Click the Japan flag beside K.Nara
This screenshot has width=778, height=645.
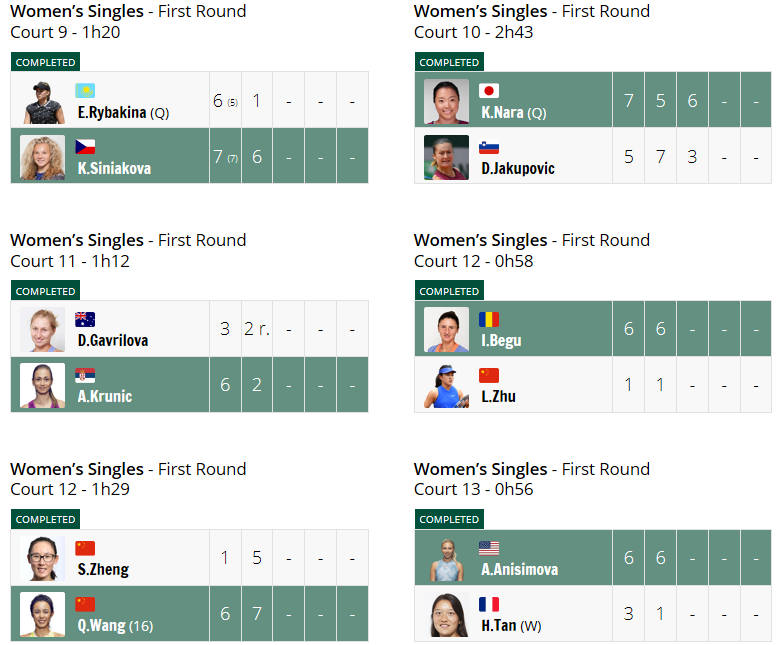[x=489, y=91]
